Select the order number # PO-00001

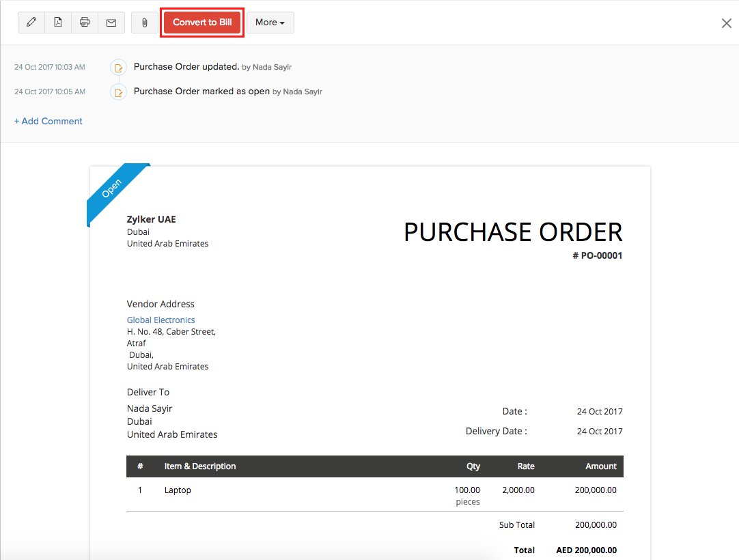pos(597,255)
